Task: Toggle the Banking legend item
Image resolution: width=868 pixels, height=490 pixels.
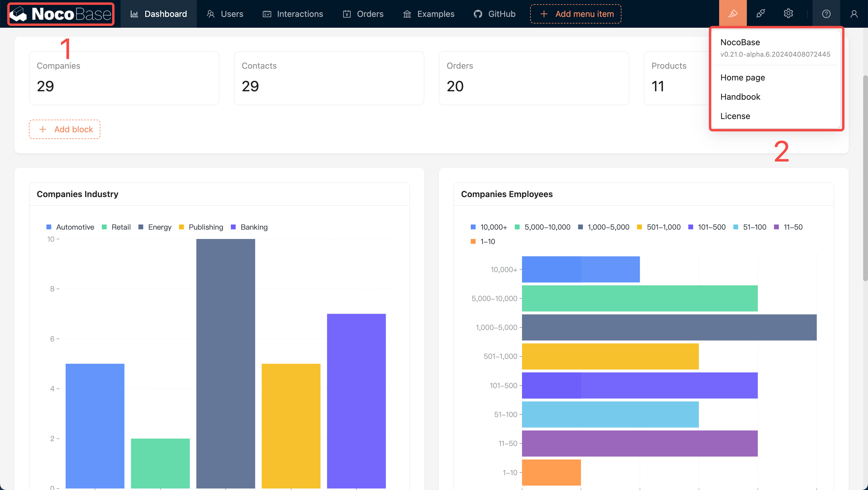Action: pyautogui.click(x=249, y=227)
